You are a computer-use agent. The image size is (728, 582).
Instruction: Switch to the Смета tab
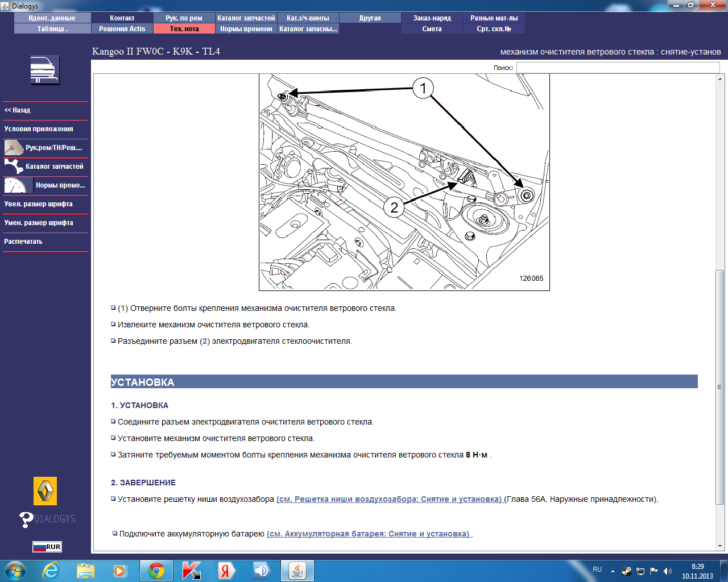point(432,29)
